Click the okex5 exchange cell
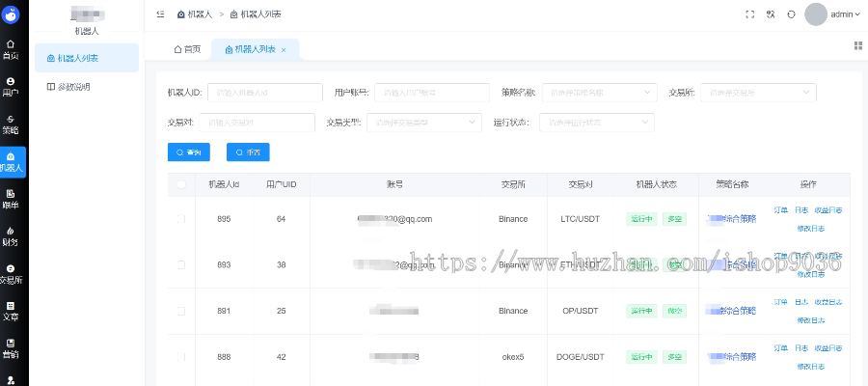The image size is (868, 386). (513, 357)
